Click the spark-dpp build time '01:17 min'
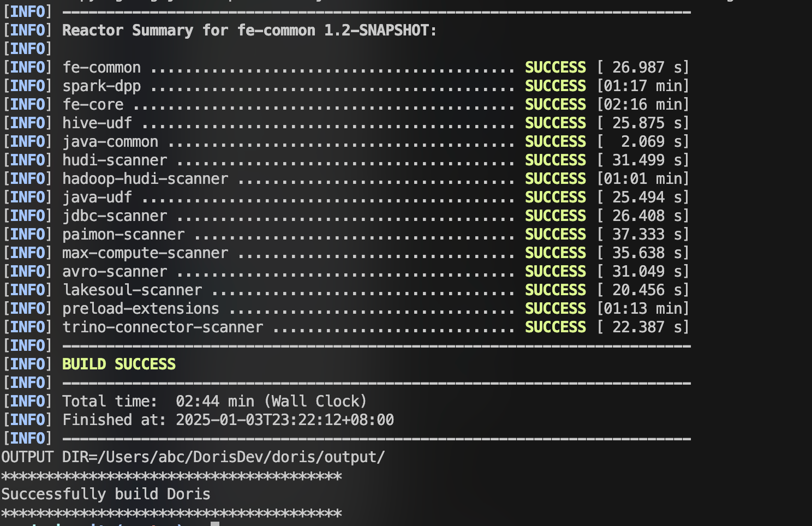This screenshot has width=812, height=526. (643, 86)
